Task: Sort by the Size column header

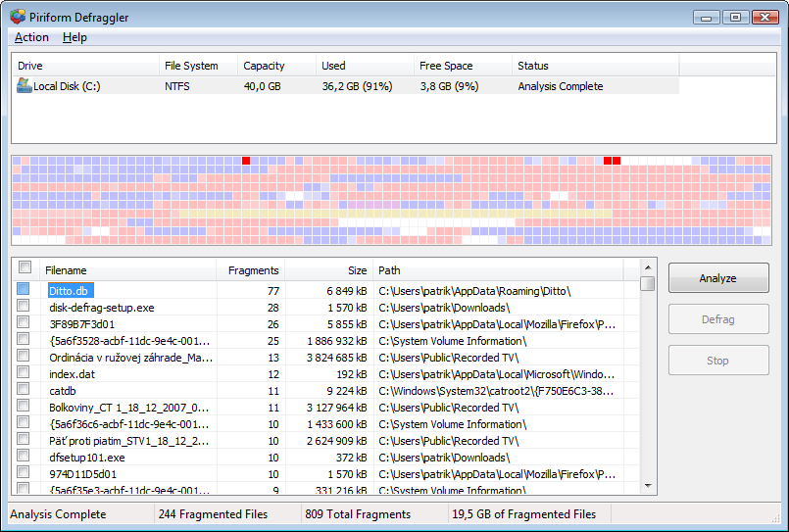Action: tap(329, 270)
